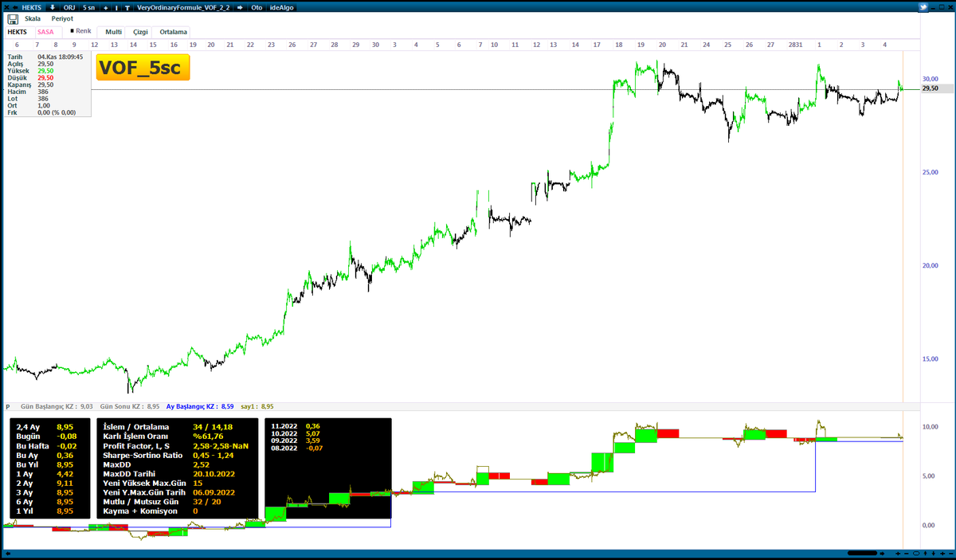The width and height of the screenshot is (956, 560).
Task: Click ideAlgo in the title bar
Action: [x=282, y=7]
